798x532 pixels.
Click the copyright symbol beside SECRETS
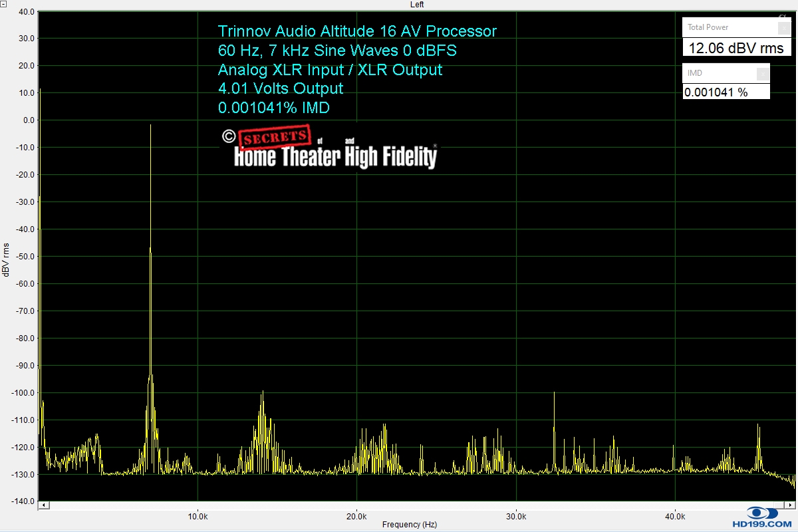(x=228, y=137)
